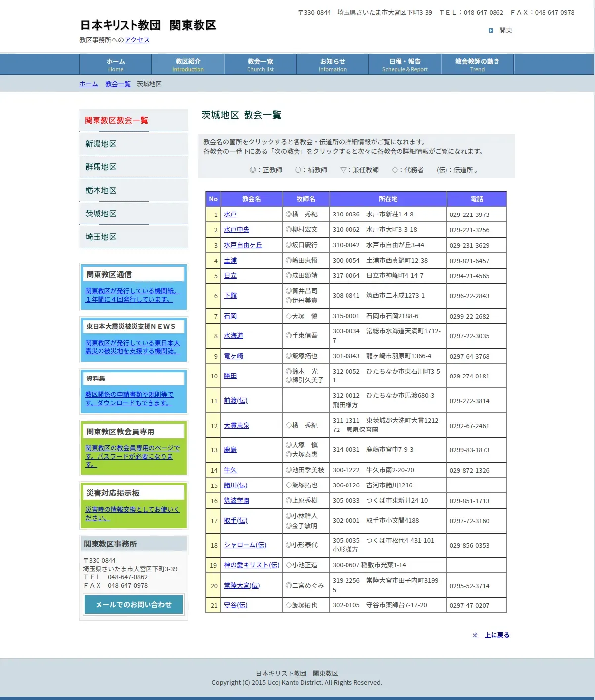Select 栃木地区 in the sidebar

click(x=134, y=190)
